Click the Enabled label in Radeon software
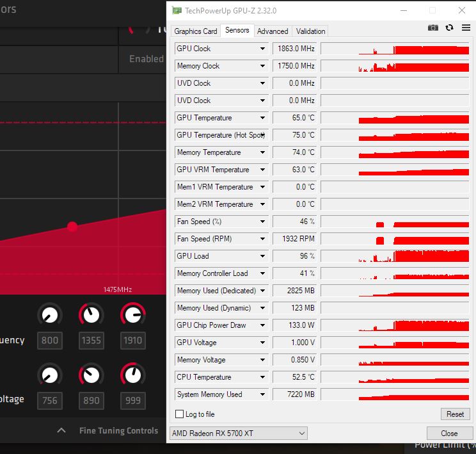This screenshot has width=476, height=454. click(x=147, y=59)
